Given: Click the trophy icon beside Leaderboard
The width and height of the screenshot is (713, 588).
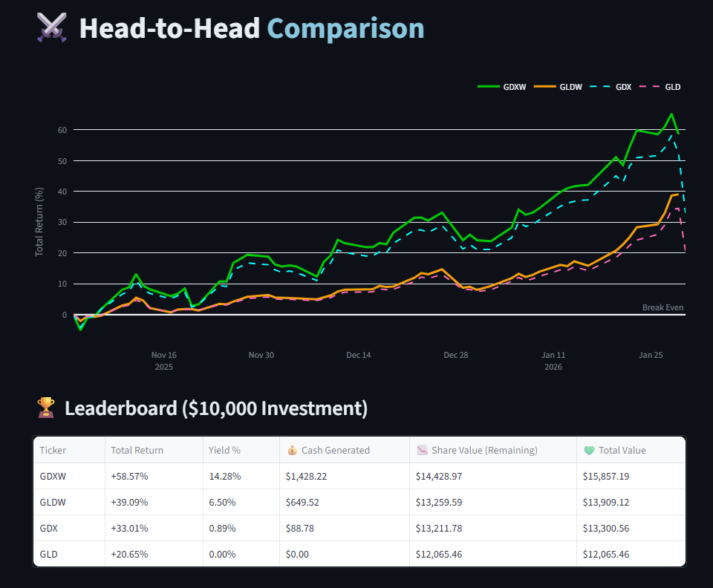Looking at the screenshot, I should pyautogui.click(x=46, y=408).
